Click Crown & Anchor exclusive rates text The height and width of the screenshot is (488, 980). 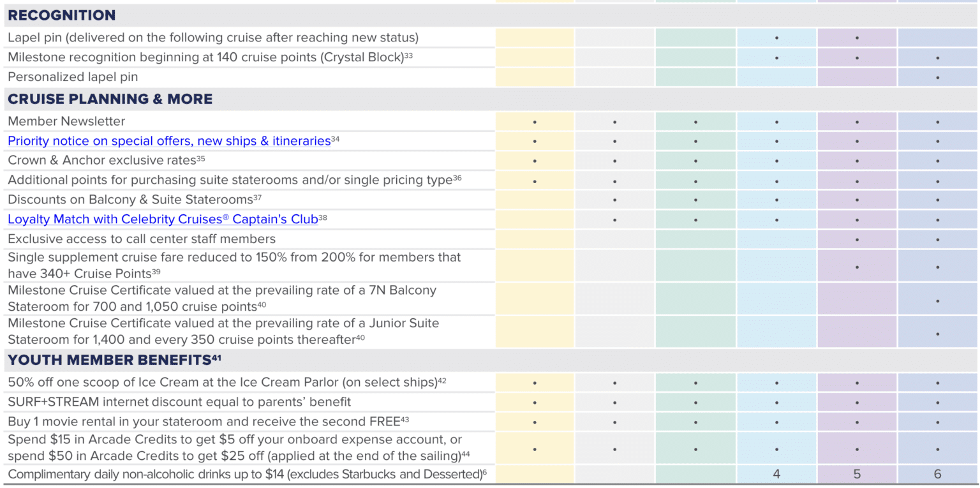(x=102, y=161)
